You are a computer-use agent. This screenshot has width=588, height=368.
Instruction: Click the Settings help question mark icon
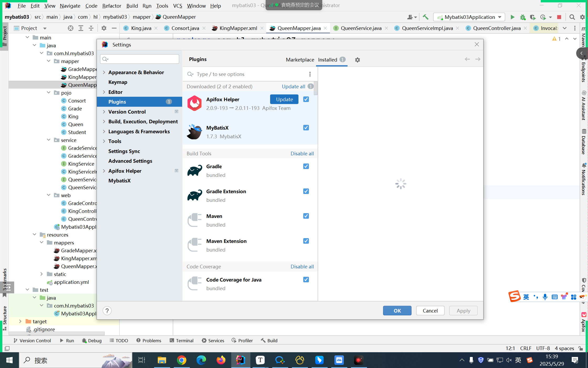tap(107, 311)
